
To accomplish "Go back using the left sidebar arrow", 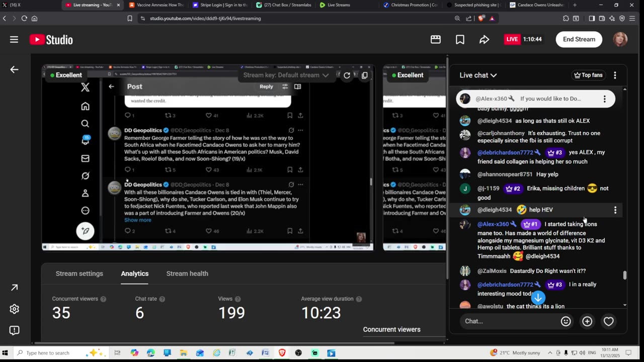I will 14,69.
